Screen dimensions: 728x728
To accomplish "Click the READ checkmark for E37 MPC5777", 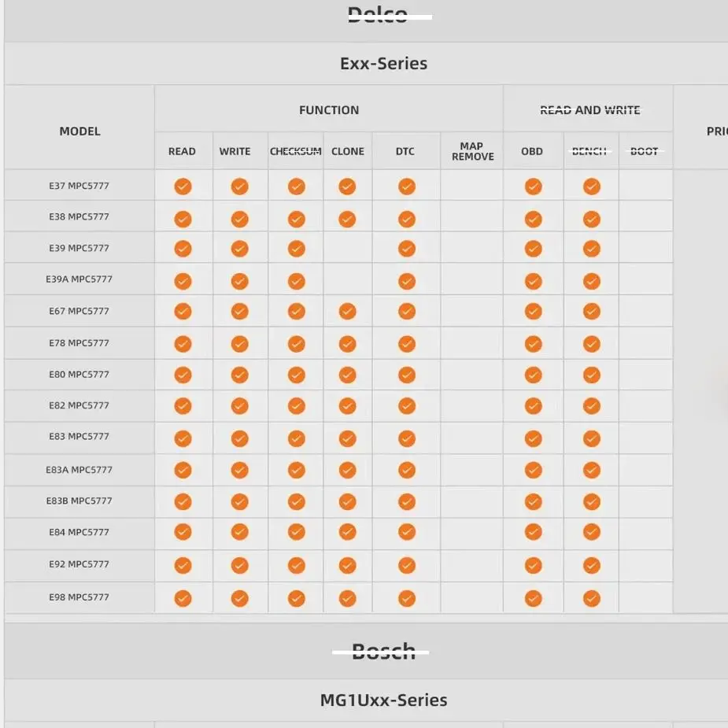I will tap(183, 187).
